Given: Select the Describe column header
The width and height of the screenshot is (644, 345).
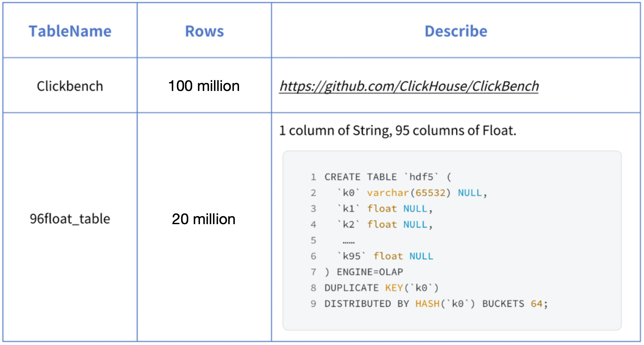Looking at the screenshot, I should tap(456, 31).
